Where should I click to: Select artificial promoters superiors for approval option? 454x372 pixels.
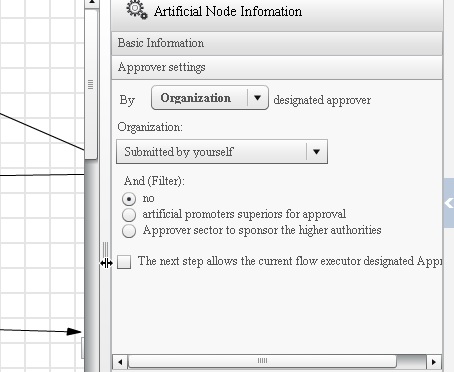(x=129, y=215)
